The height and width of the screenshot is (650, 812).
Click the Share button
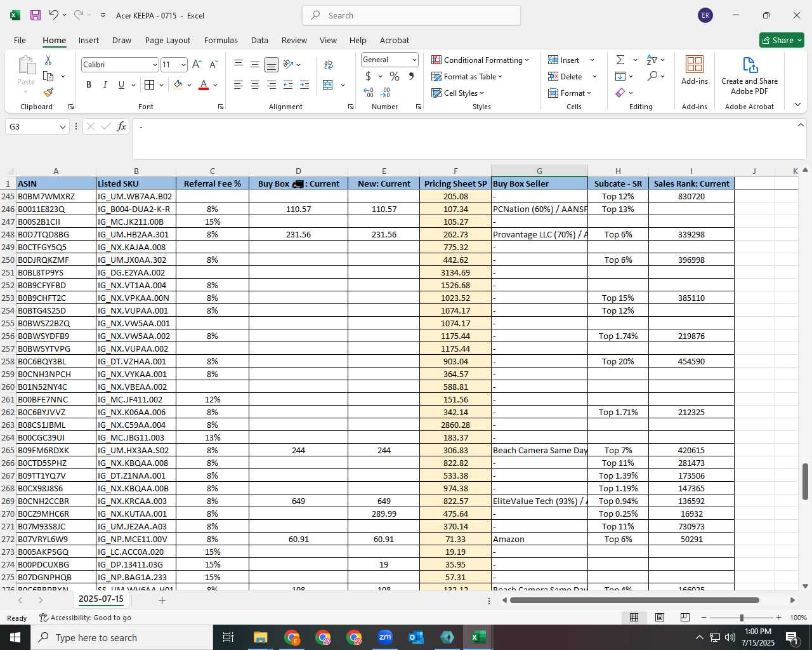[x=782, y=40]
